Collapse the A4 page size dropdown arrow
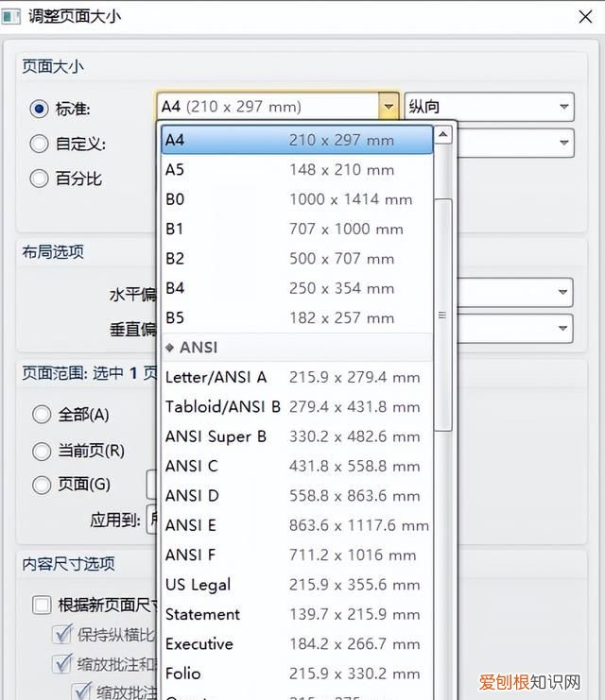Viewport: 605px width, 700px height. 389,107
